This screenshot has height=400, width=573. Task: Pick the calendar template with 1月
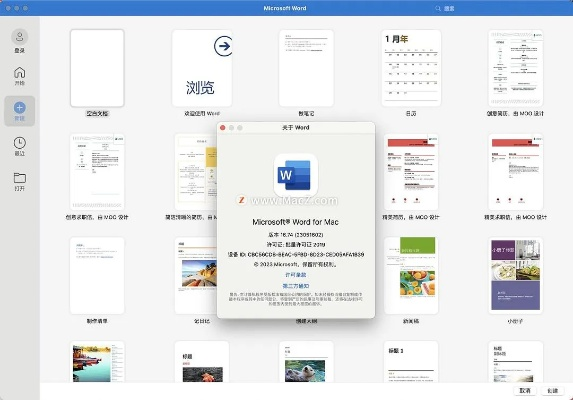pos(411,68)
